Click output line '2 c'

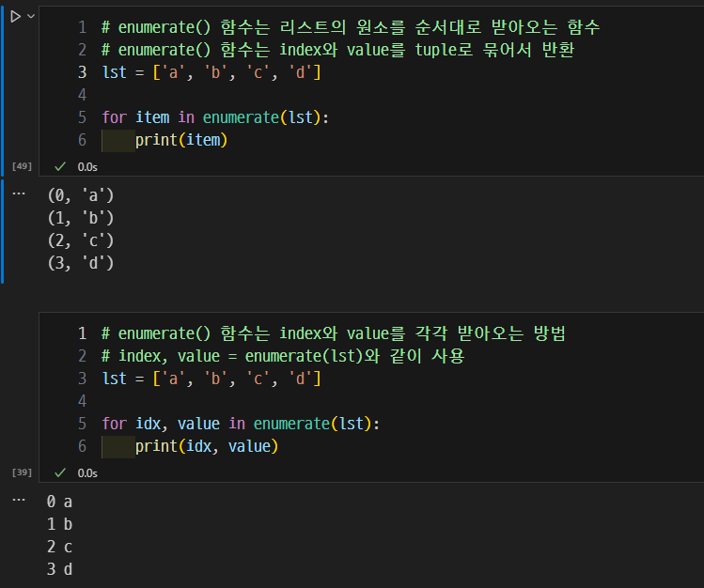click(60, 548)
